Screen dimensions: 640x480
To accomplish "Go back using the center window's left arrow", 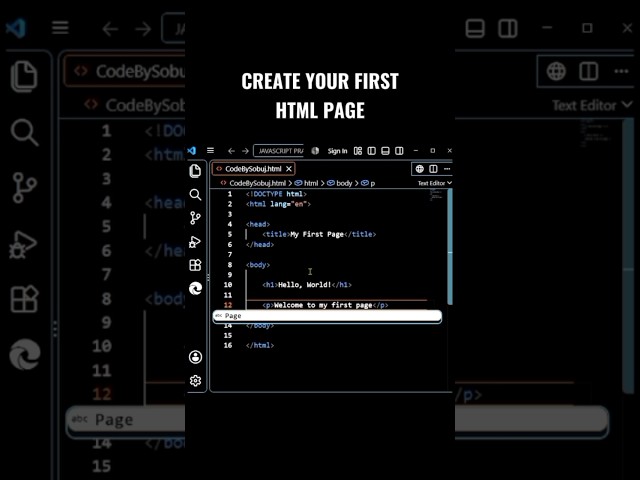I will (x=231, y=151).
